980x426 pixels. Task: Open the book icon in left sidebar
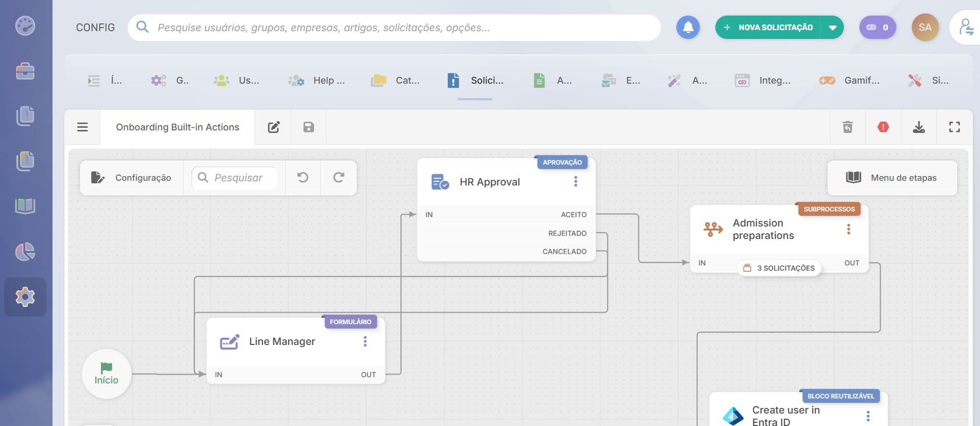[x=25, y=206]
